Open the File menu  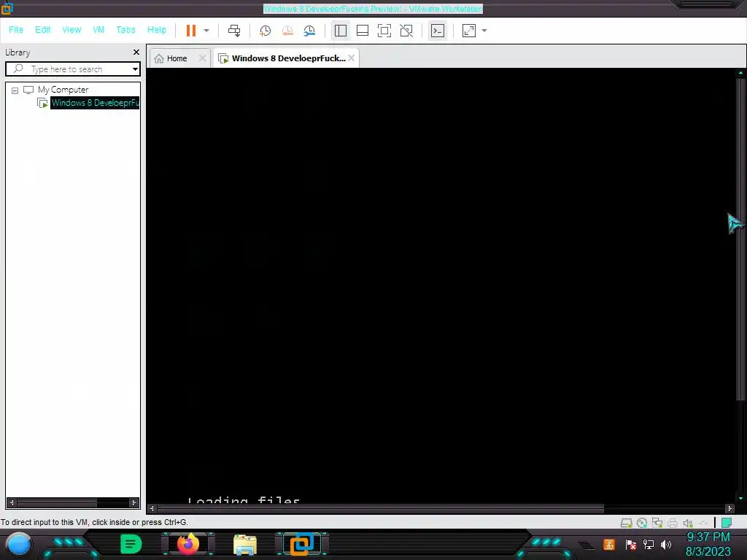pos(16,29)
